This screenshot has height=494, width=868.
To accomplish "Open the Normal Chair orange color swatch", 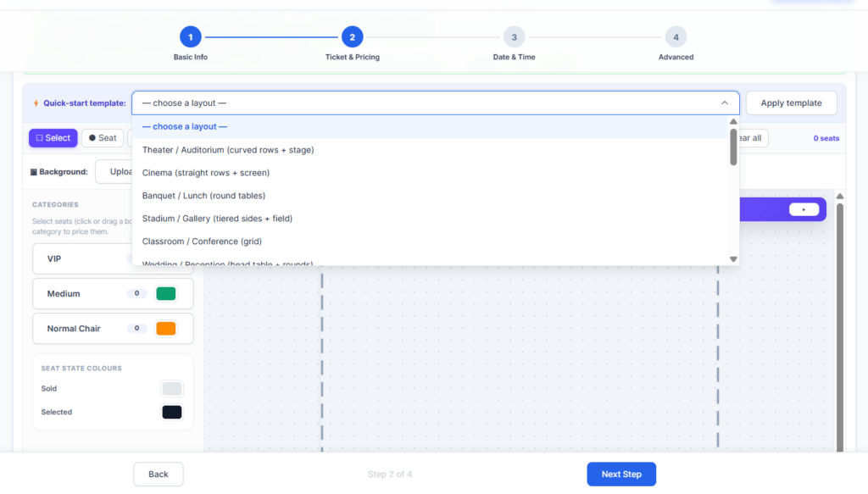I will [x=166, y=329].
